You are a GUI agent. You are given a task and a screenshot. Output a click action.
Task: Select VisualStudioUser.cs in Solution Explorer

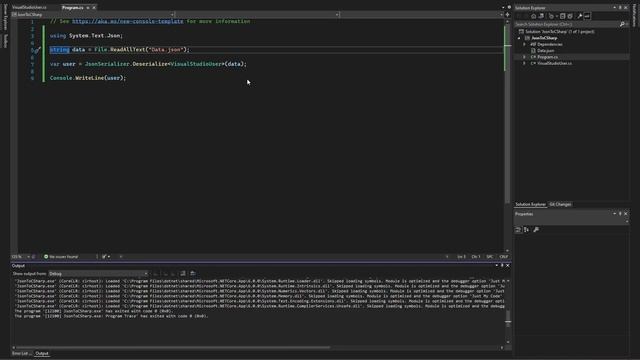coord(554,63)
